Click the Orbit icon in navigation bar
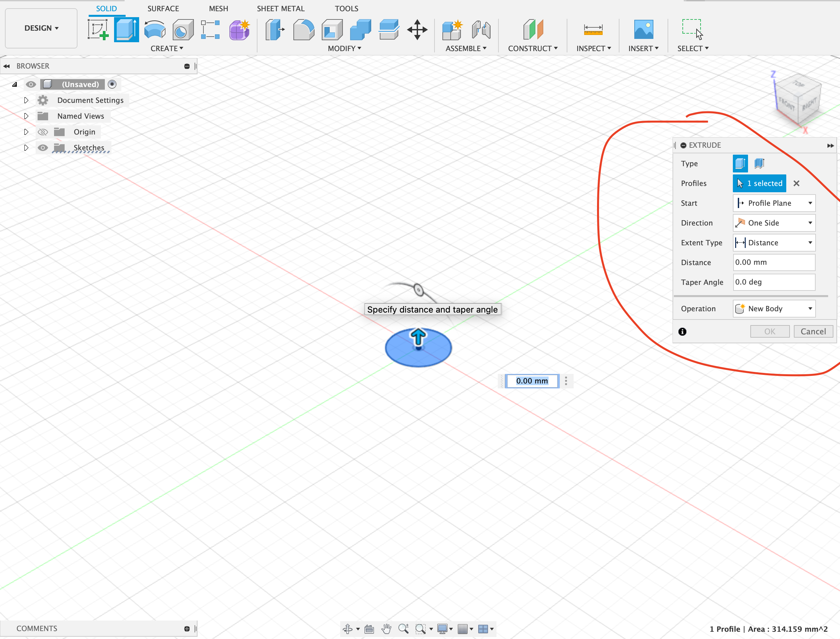Viewport: 840px width, 639px height. click(347, 629)
